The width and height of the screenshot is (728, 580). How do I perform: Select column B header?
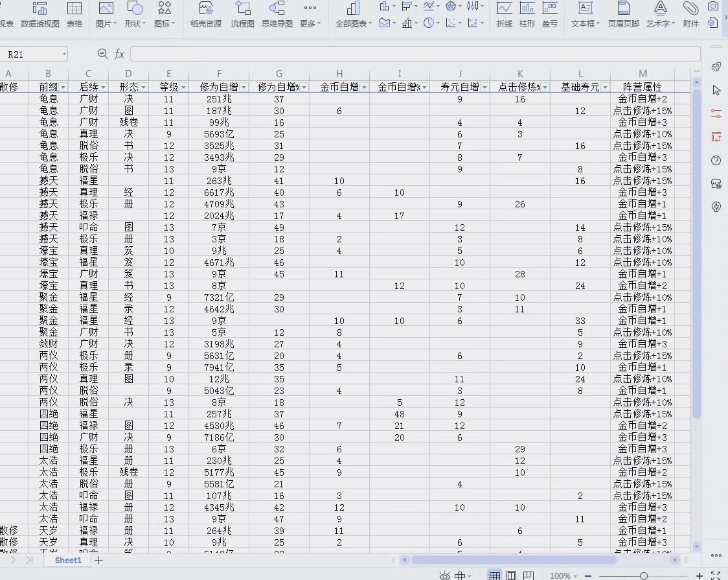click(x=48, y=74)
